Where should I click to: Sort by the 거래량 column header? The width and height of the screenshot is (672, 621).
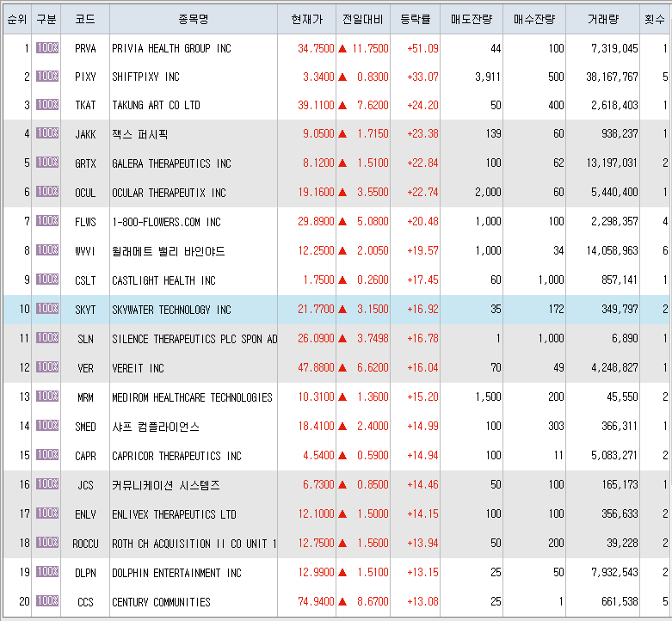(x=603, y=19)
